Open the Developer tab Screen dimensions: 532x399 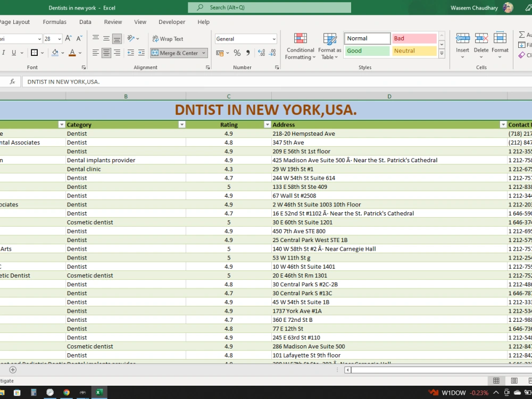tap(172, 22)
